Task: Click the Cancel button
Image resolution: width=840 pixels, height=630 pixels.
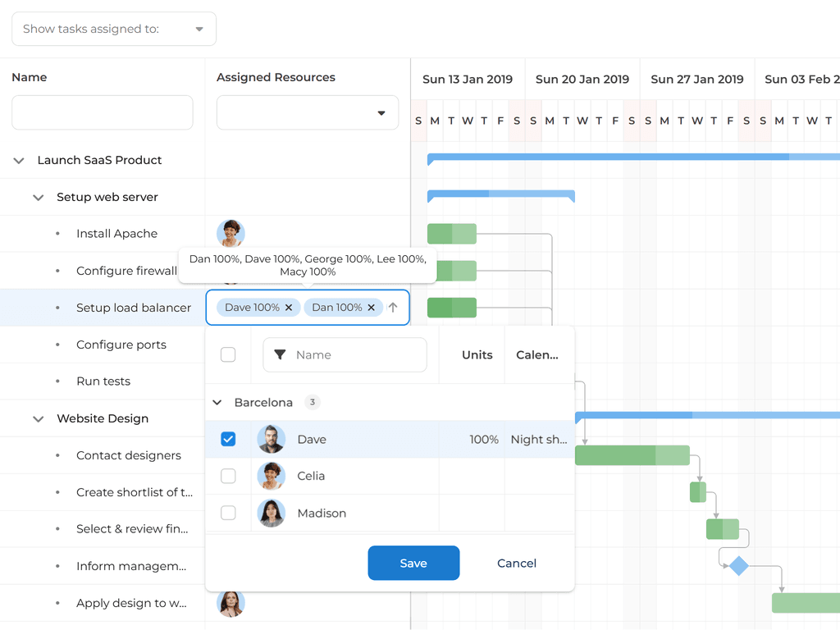Action: point(517,563)
